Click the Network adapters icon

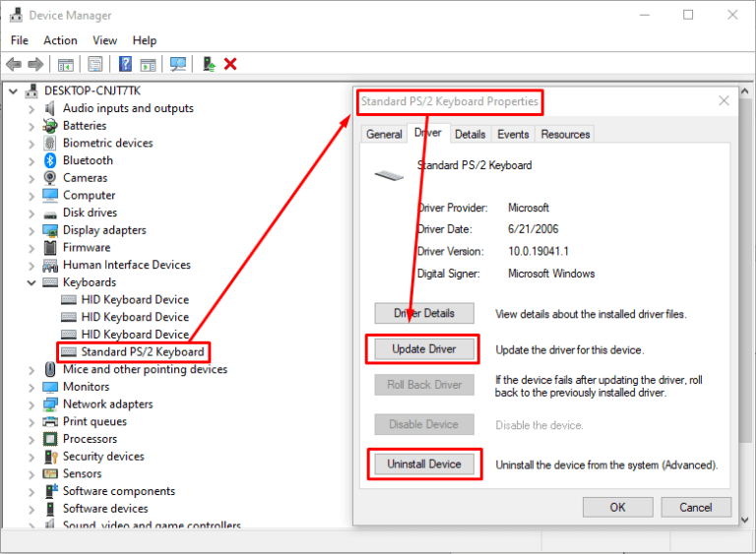[50, 404]
